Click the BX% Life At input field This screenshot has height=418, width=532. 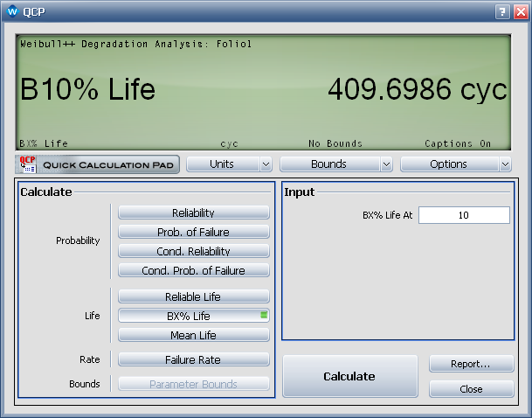click(x=463, y=215)
